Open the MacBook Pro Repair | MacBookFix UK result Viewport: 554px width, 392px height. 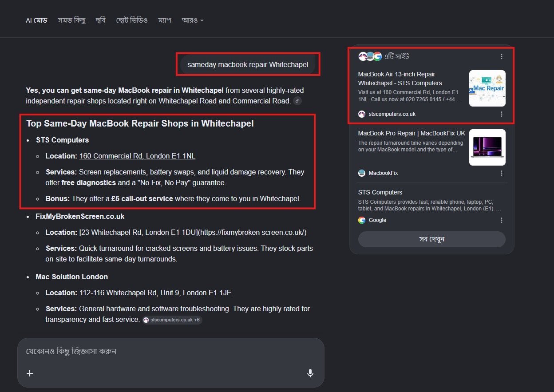412,133
